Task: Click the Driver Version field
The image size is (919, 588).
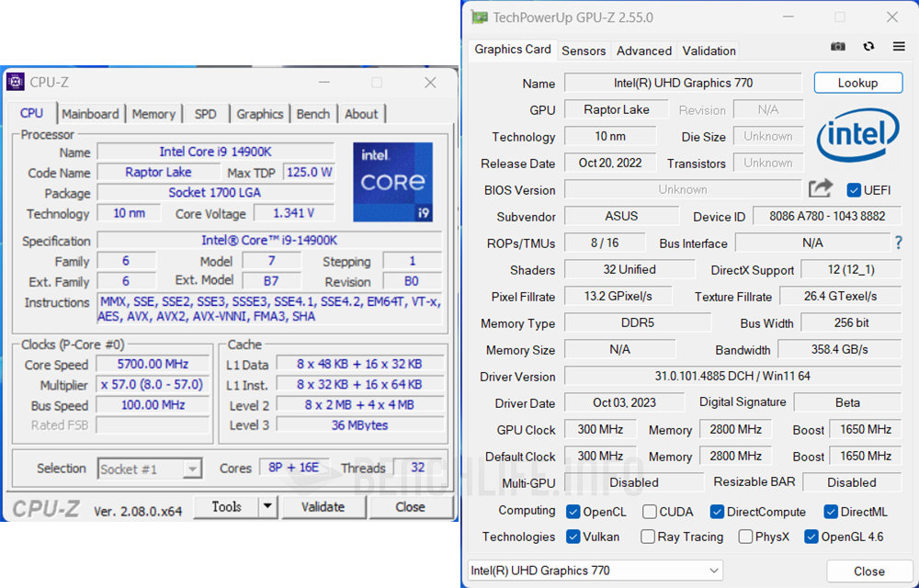Action: click(x=732, y=376)
